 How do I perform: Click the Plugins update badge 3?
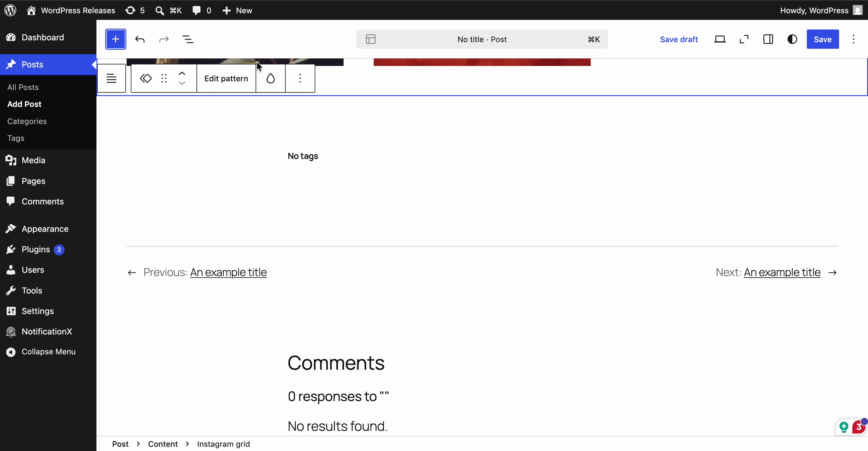59,250
